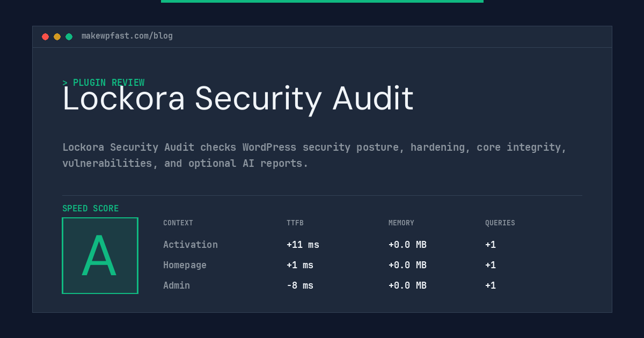The width and height of the screenshot is (644, 338).
Task: Click the '> PLUGIN REVIEW' label
Action: tap(104, 83)
